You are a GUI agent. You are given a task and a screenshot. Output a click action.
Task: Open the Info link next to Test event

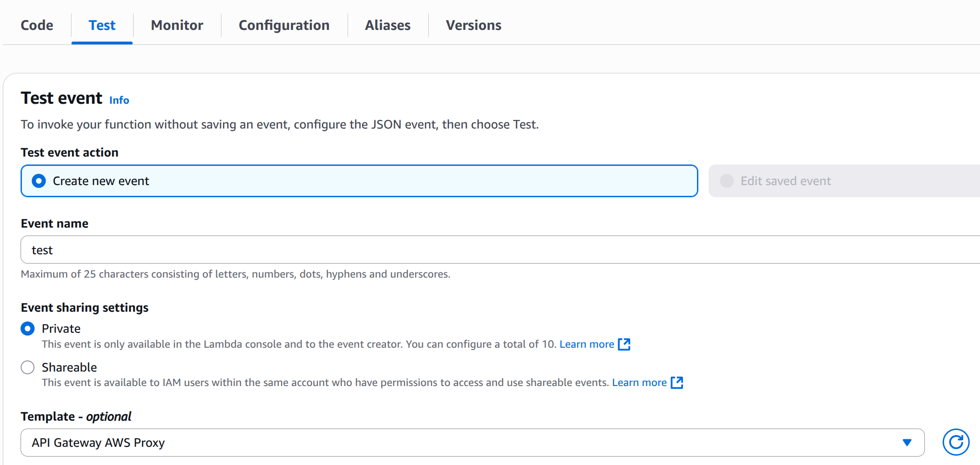(119, 100)
